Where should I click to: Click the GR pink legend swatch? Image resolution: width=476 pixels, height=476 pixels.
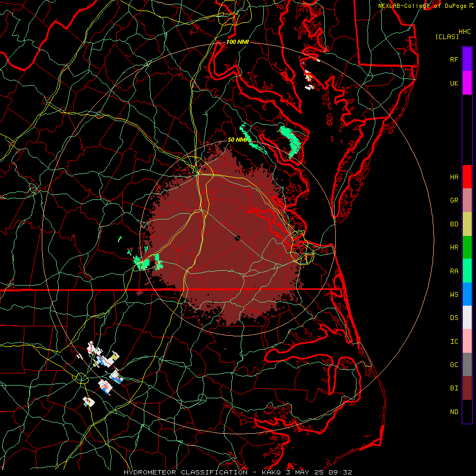coord(467,200)
